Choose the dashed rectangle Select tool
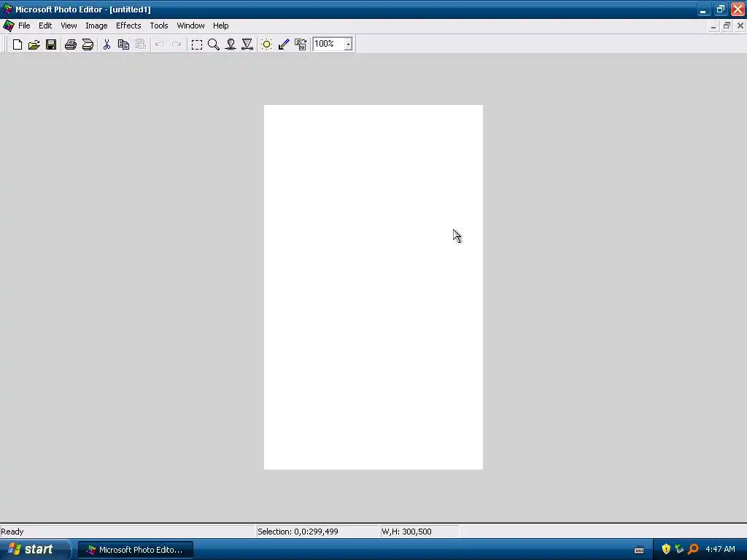Screen dimensions: 747x560 click(x=197, y=44)
